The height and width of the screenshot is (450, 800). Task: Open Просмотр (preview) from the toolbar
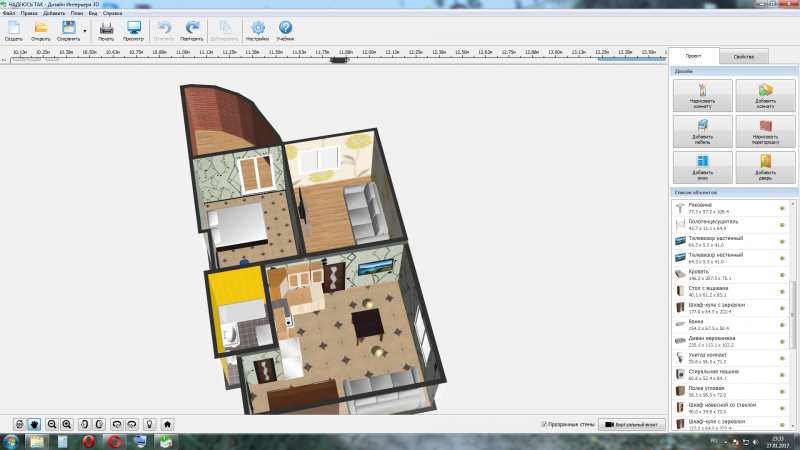click(133, 29)
